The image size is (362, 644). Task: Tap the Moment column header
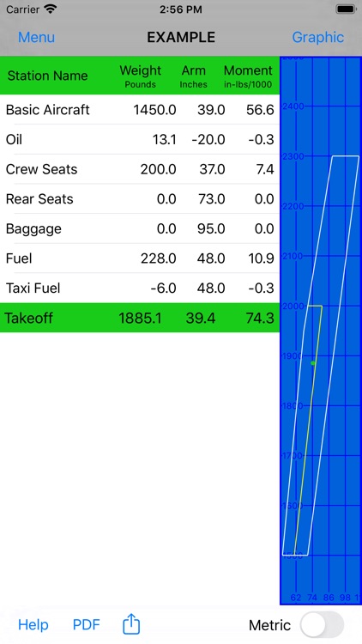248,76
